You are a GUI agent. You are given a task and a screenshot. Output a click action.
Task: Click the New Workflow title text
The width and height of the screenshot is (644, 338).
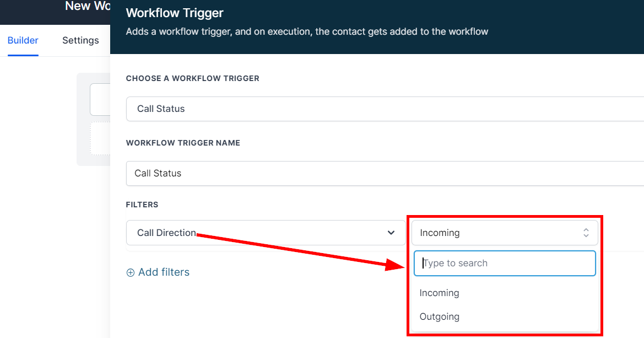point(88,7)
